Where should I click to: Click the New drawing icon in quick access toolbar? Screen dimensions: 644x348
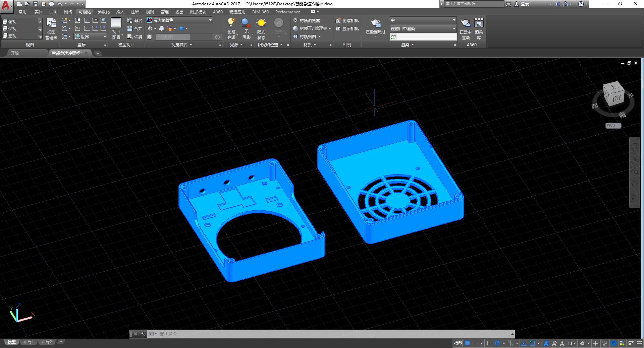coord(19,4)
